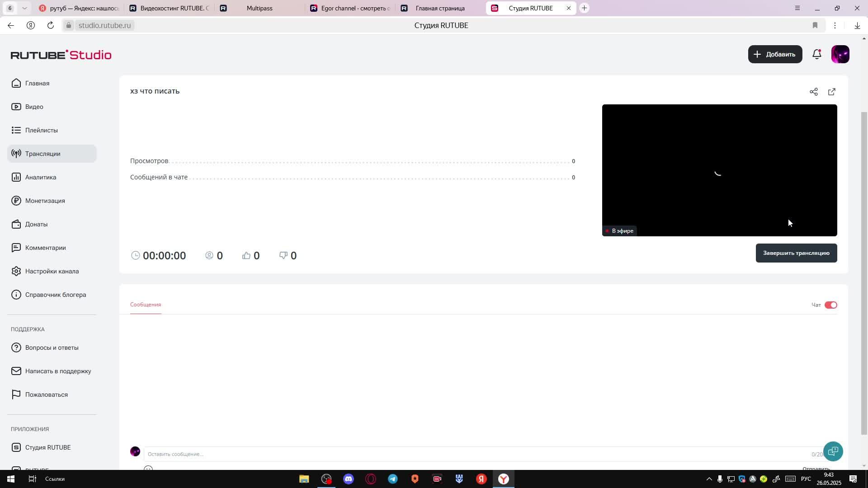Open browser downloads icon

click(x=857, y=25)
